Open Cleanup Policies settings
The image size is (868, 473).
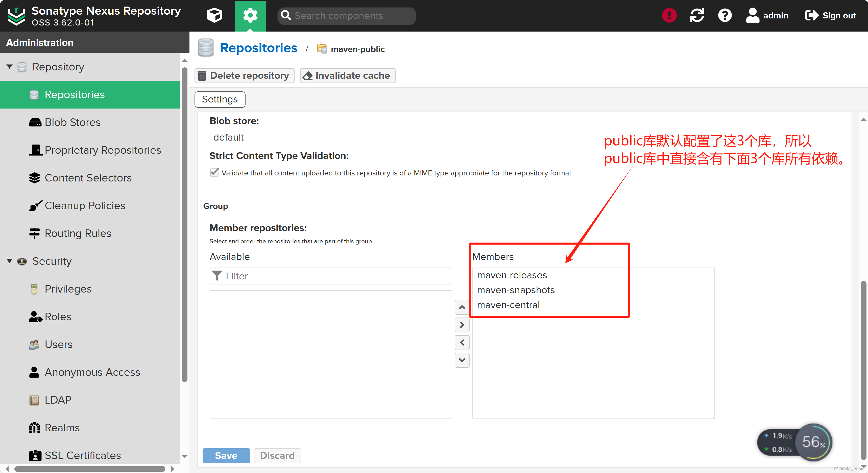(85, 206)
